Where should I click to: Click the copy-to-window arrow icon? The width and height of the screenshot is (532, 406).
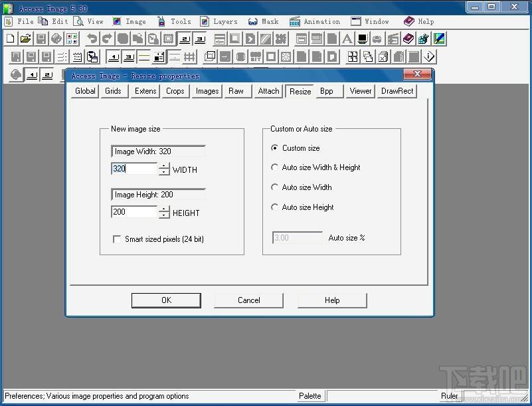92,56
